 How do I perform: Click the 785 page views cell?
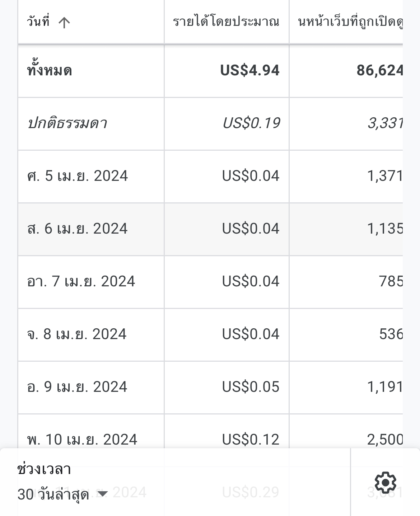[391, 281]
